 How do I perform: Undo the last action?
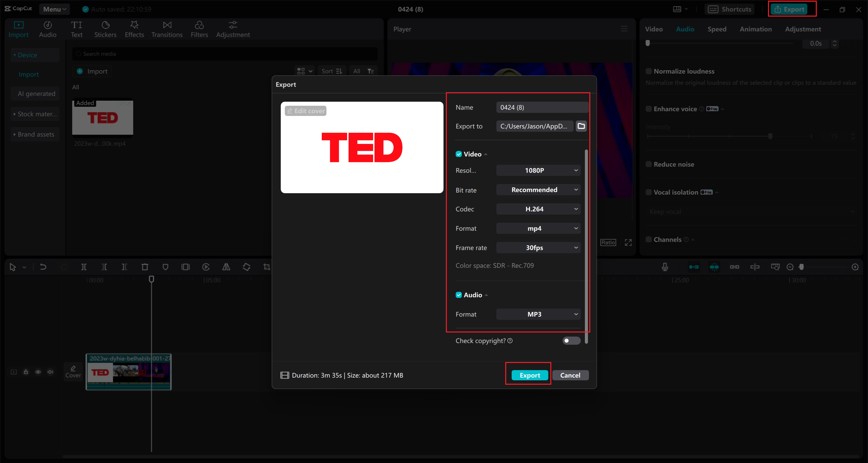(x=43, y=267)
